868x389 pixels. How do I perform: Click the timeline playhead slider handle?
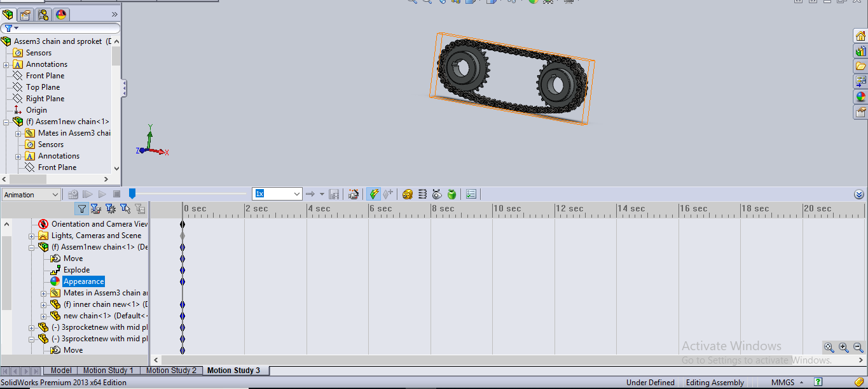pos(132,194)
